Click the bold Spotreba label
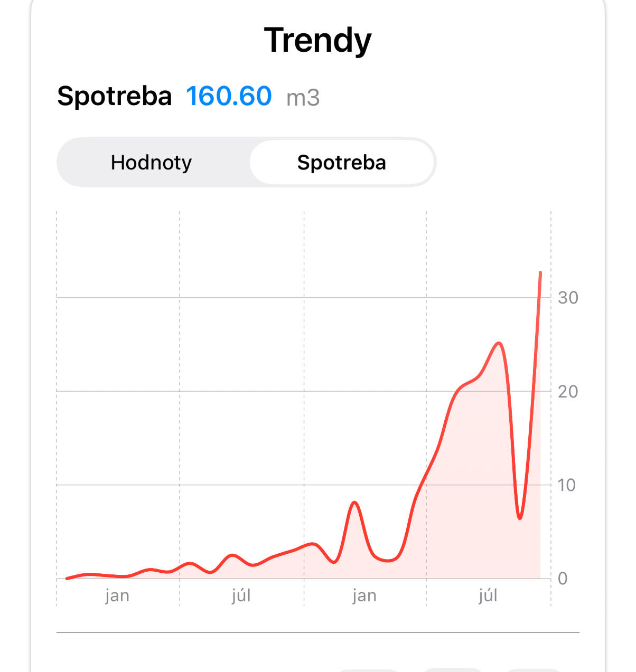 [x=115, y=97]
